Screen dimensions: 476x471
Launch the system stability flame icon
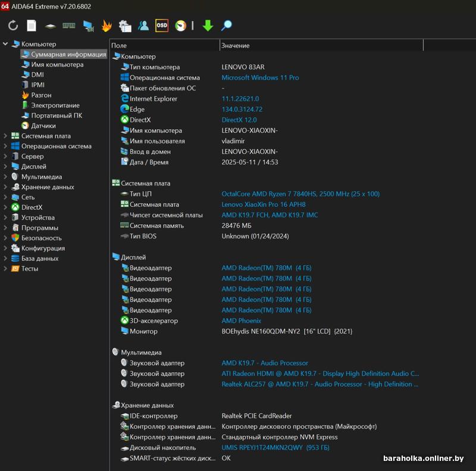pos(107,26)
